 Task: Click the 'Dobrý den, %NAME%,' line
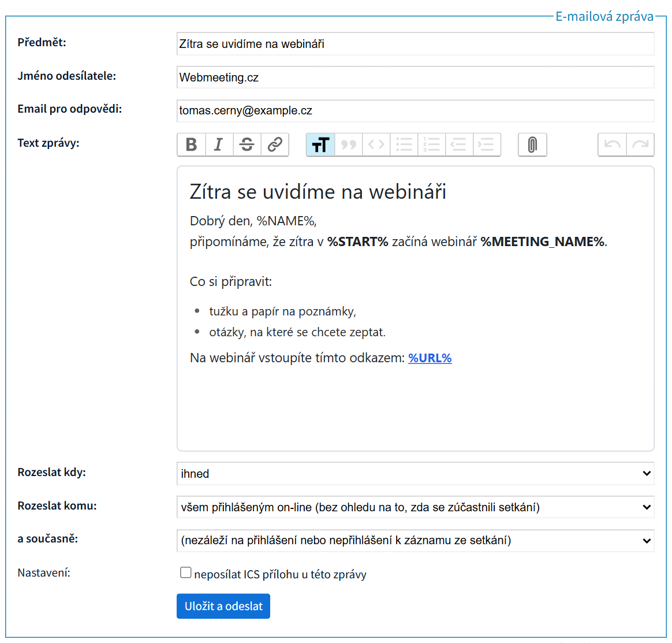(253, 221)
